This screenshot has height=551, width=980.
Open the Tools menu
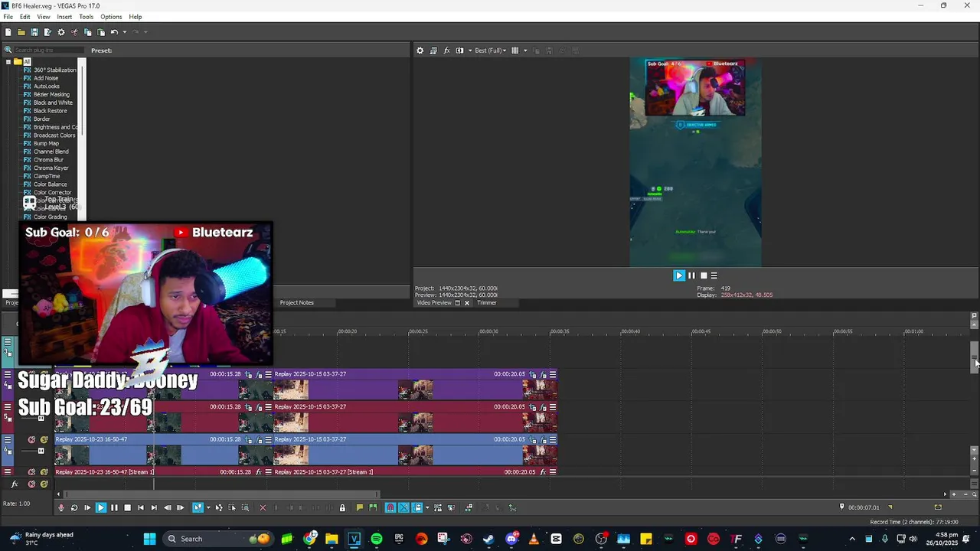pyautogui.click(x=86, y=17)
